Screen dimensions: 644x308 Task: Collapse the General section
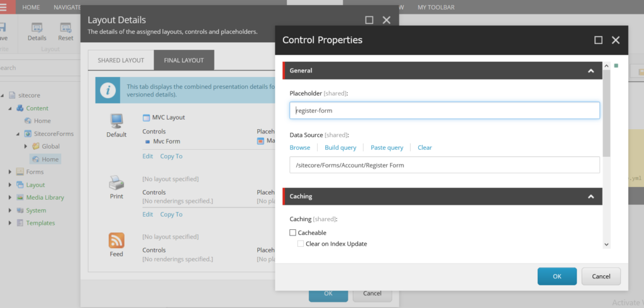coord(591,71)
